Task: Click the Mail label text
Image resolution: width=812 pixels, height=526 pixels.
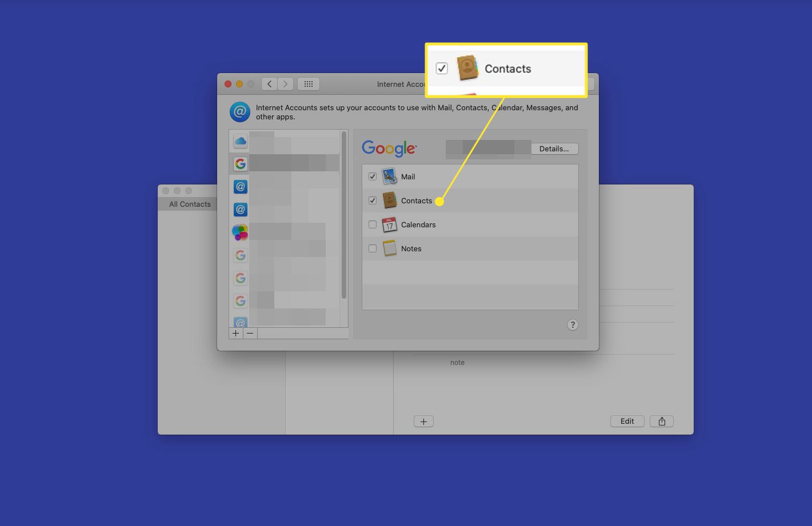Action: click(408, 176)
